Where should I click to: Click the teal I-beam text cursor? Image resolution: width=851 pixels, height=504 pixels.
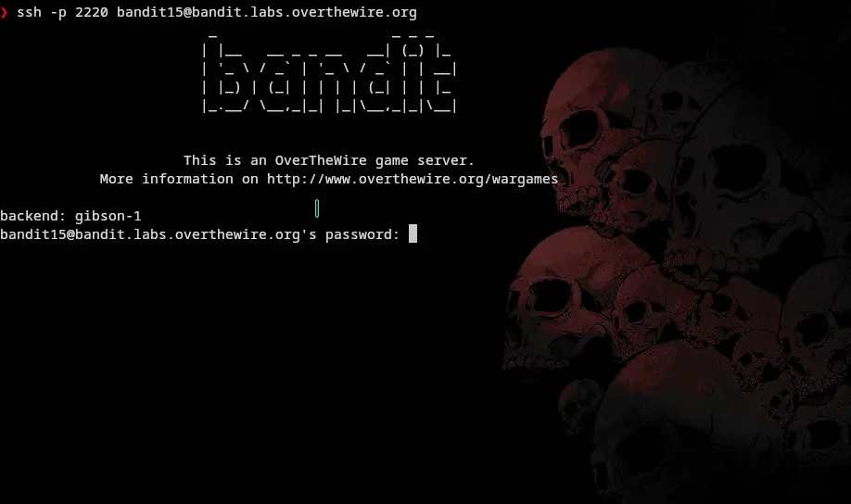317,208
